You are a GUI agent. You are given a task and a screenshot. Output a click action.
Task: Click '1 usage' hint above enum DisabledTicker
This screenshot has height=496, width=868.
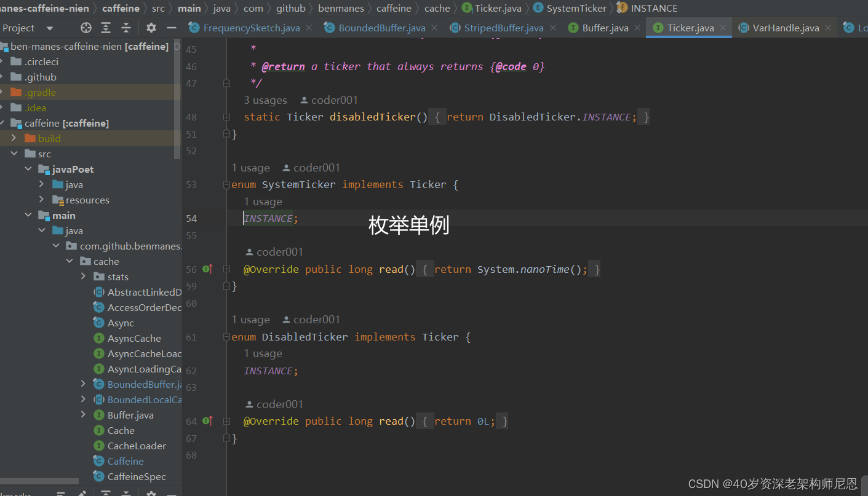coord(250,320)
